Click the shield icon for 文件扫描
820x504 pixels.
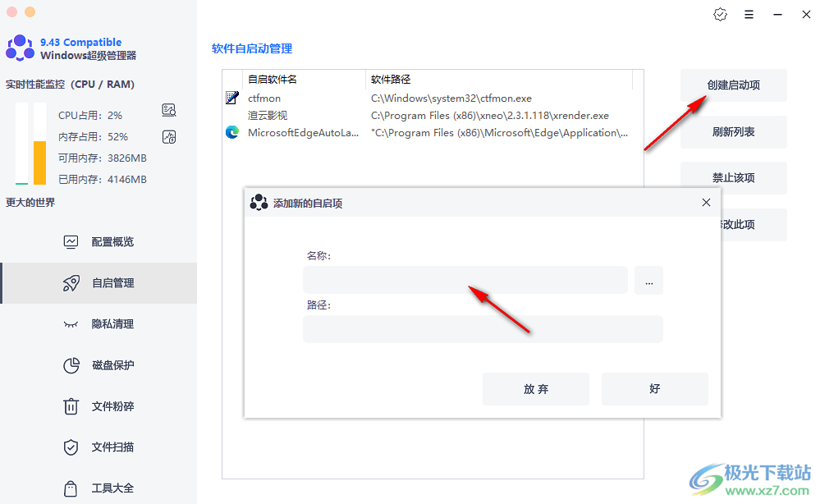point(71,447)
